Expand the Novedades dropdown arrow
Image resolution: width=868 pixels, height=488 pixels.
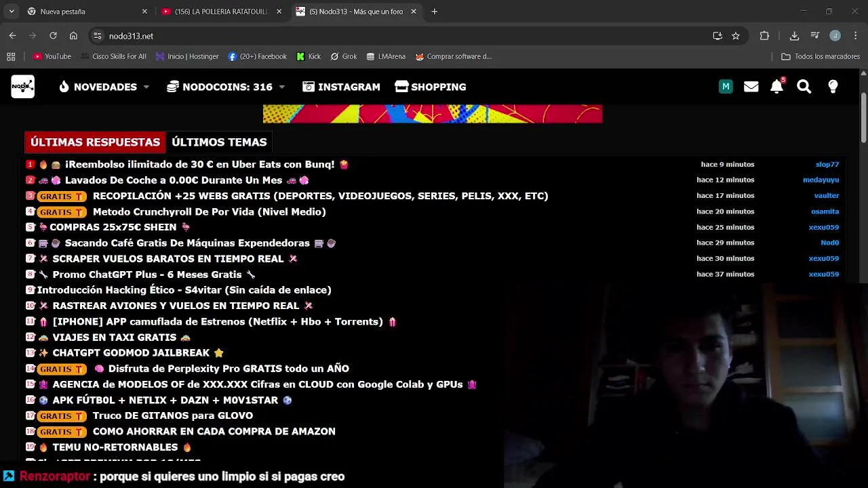click(x=146, y=87)
